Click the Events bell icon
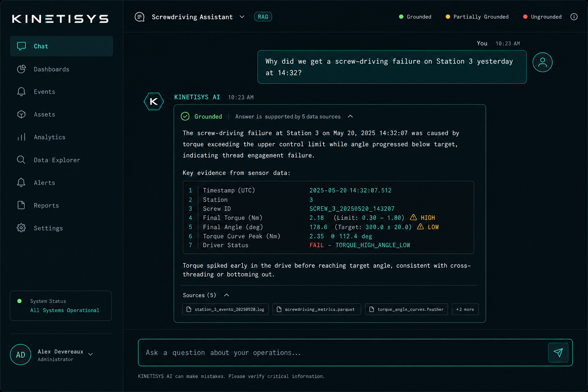 [x=21, y=91]
